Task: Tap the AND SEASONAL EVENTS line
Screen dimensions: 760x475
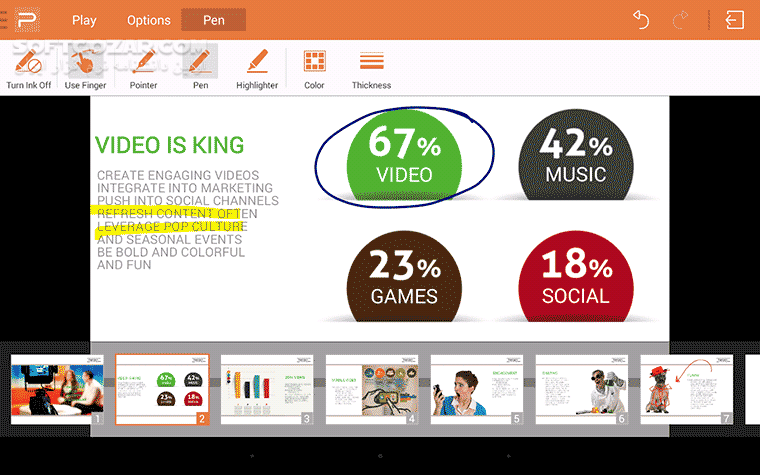Action: click(169, 239)
